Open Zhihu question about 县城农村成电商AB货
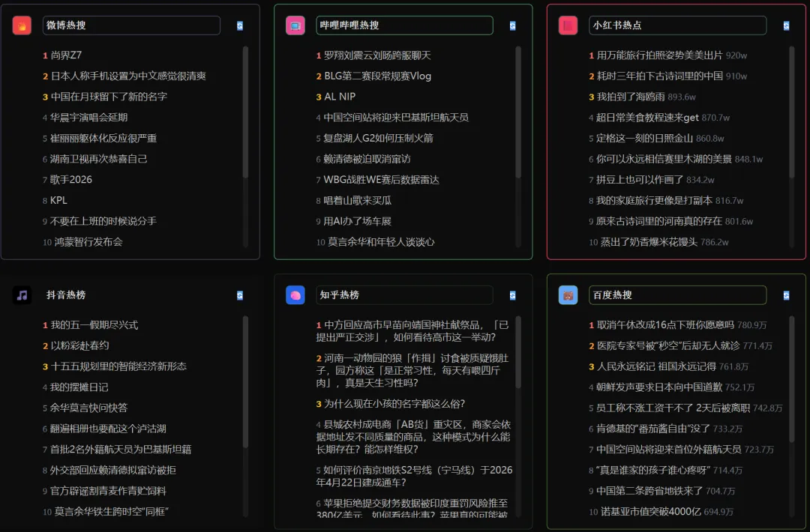 tap(413, 437)
